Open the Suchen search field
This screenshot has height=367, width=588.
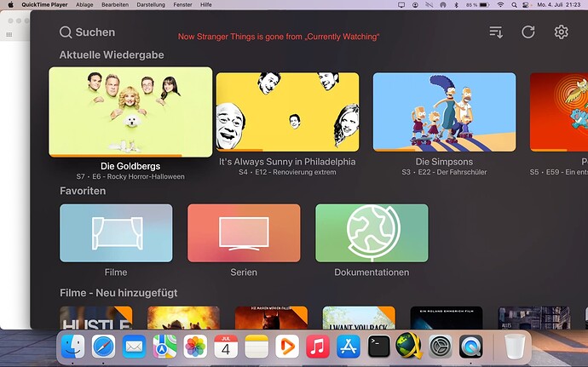coord(88,32)
